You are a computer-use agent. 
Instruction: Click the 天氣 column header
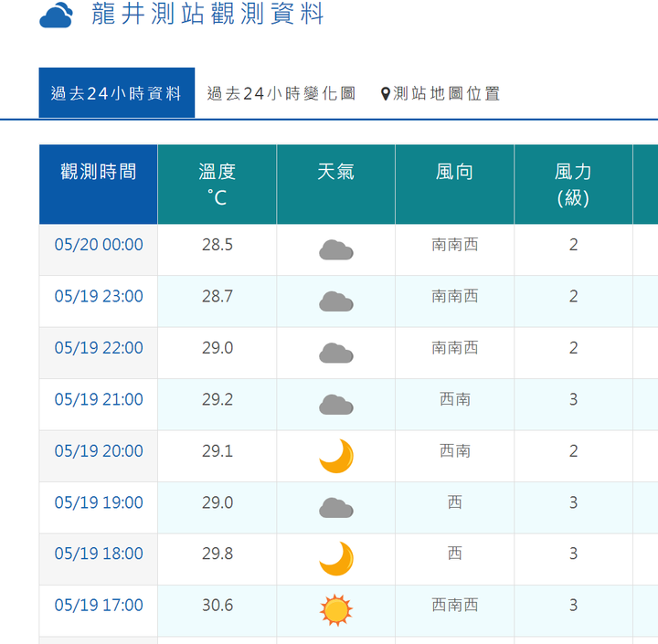coord(335,185)
